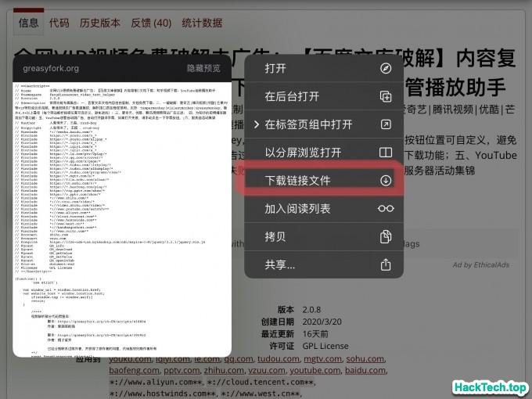Select 加入阅读列表 menu entry
Image resolution: width=532 pixels, height=399 pixels.
click(324, 208)
